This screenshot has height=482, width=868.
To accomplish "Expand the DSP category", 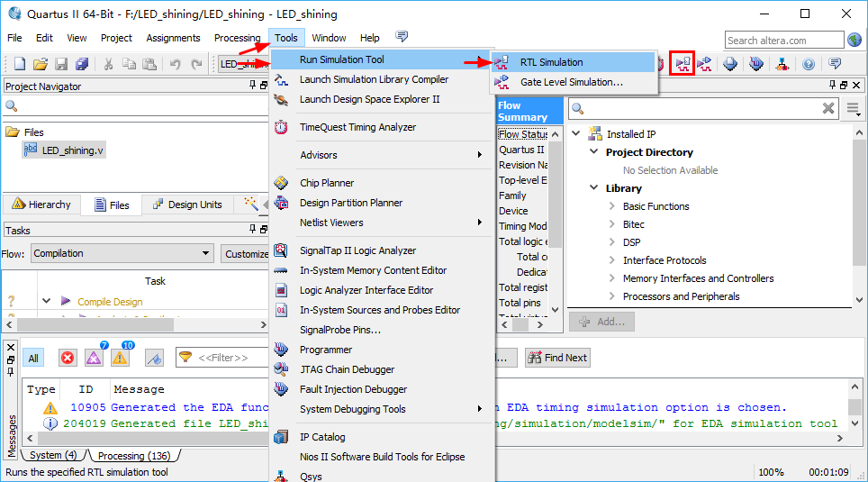I will coord(611,242).
